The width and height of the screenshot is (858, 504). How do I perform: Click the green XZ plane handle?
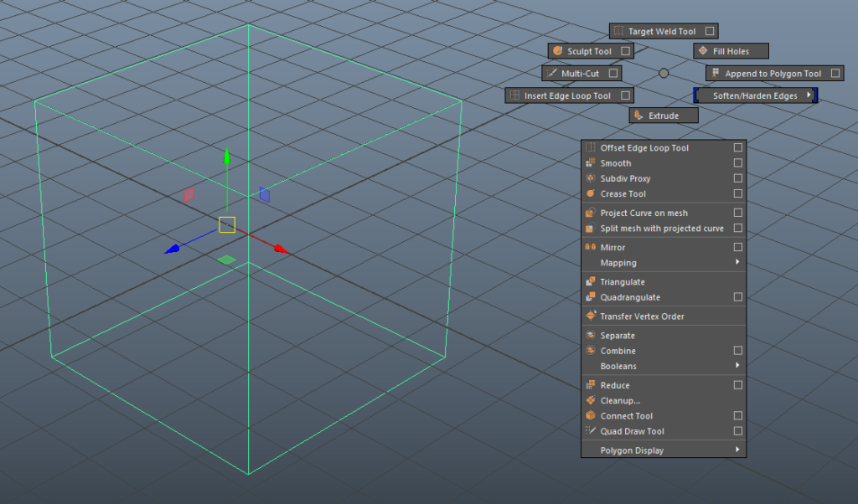pos(226,260)
